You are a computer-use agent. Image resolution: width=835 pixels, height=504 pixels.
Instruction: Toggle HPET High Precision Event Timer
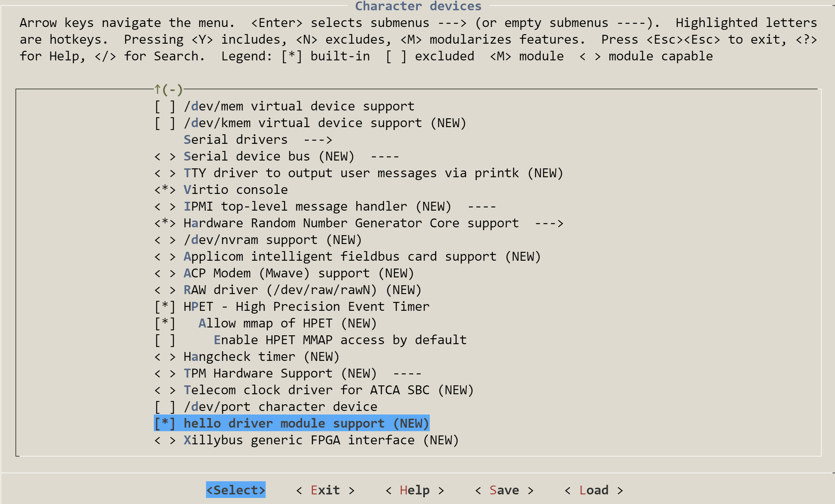(292, 307)
